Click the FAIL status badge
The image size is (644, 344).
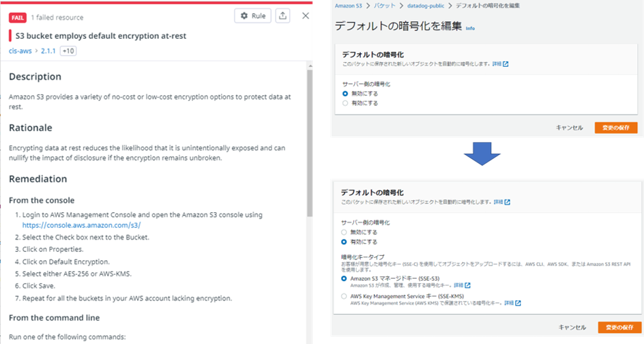coord(18,18)
